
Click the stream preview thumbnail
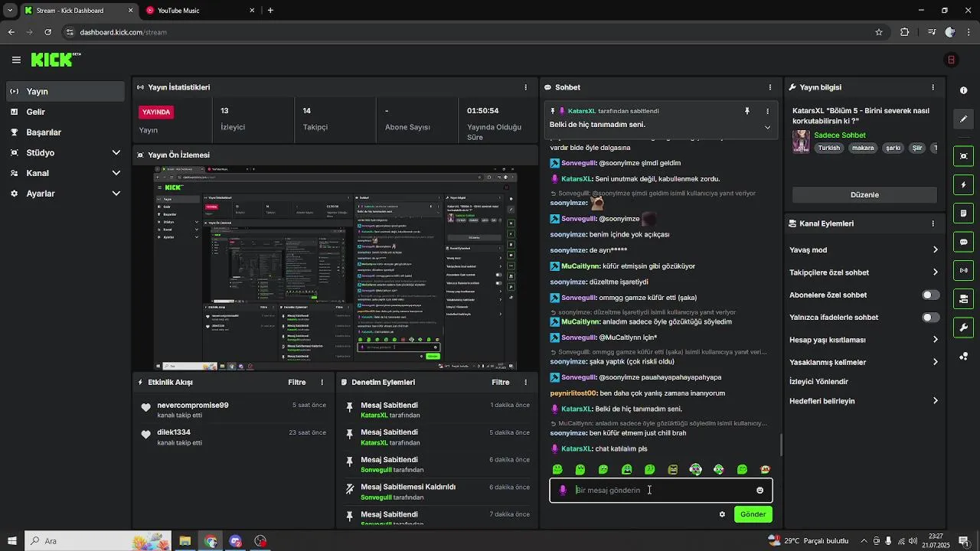[335, 268]
